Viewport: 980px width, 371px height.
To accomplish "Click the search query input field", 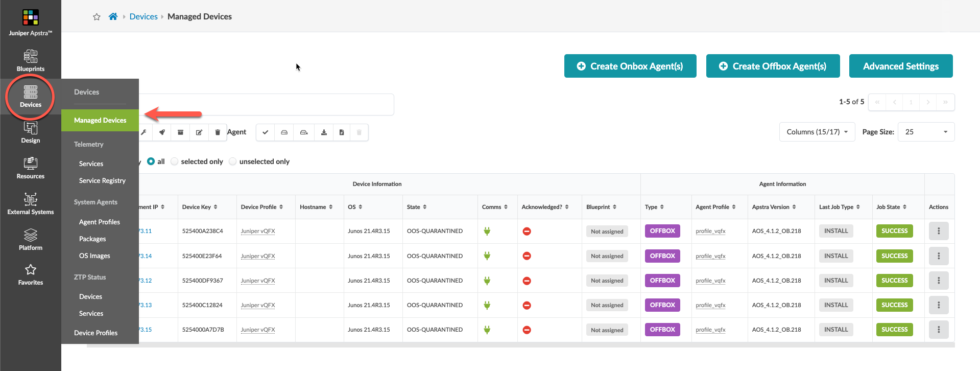I will click(266, 104).
